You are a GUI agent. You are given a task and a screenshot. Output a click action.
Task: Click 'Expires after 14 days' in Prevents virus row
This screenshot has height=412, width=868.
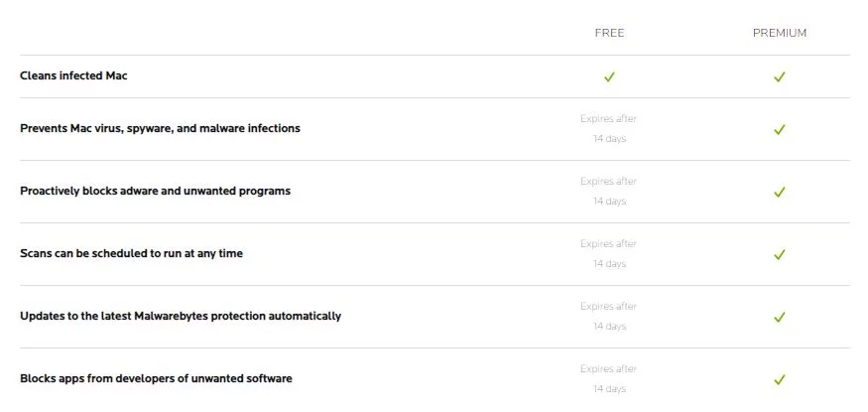[609, 128]
